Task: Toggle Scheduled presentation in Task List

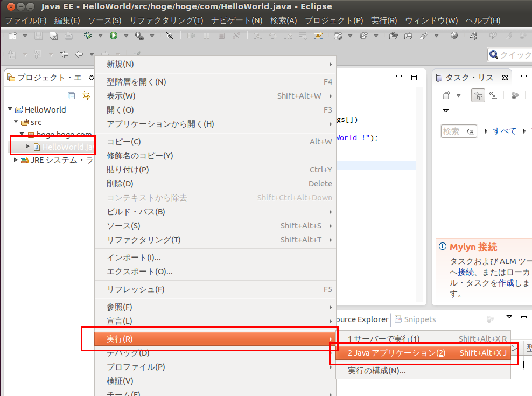Action: [x=494, y=96]
